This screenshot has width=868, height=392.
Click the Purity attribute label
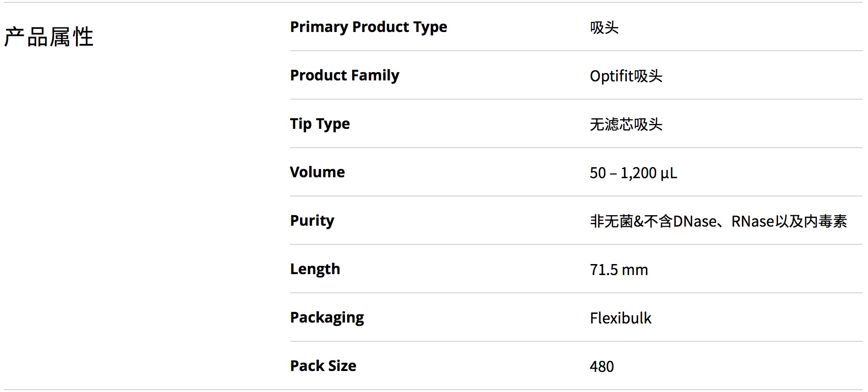click(312, 221)
